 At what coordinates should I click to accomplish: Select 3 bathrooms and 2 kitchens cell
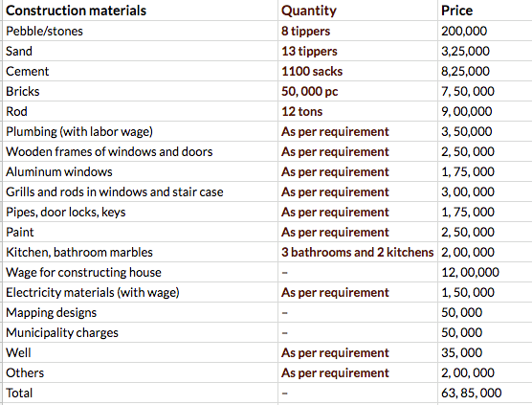pyautogui.click(x=358, y=252)
